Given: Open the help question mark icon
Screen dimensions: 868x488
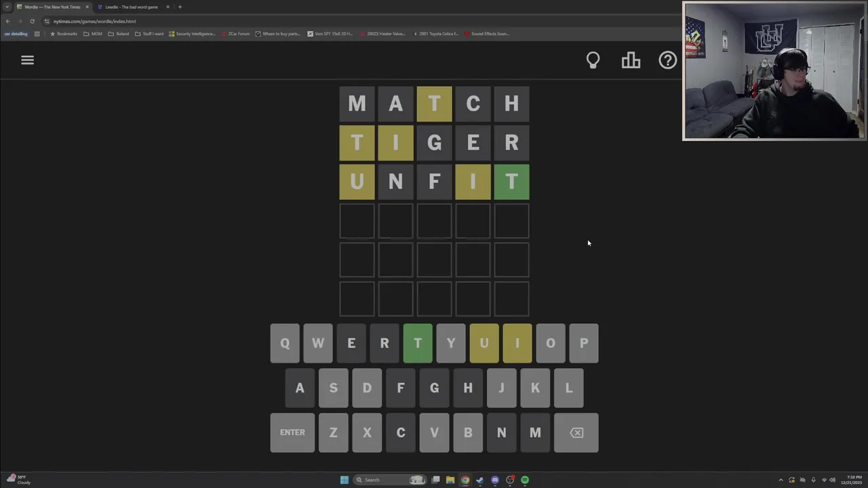Looking at the screenshot, I should (668, 60).
